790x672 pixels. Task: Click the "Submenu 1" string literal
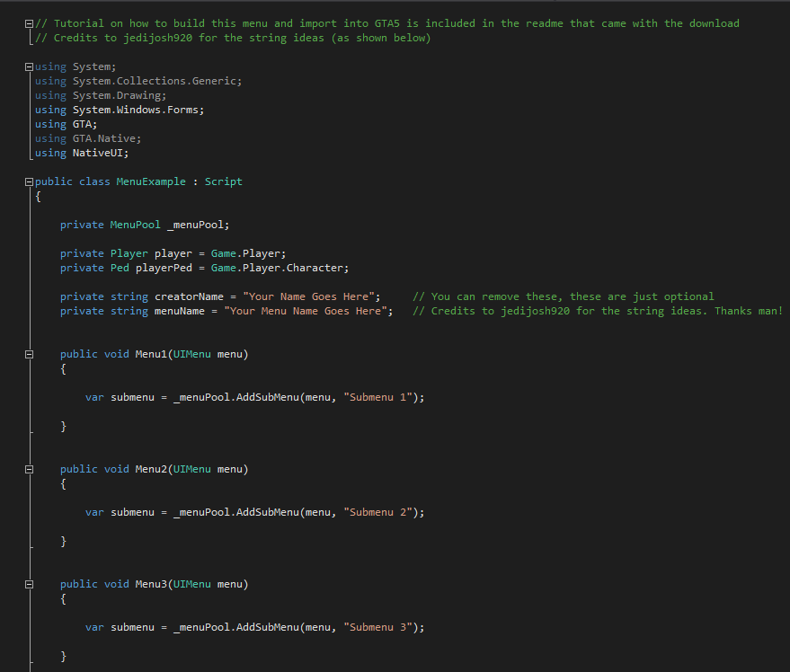(380, 397)
